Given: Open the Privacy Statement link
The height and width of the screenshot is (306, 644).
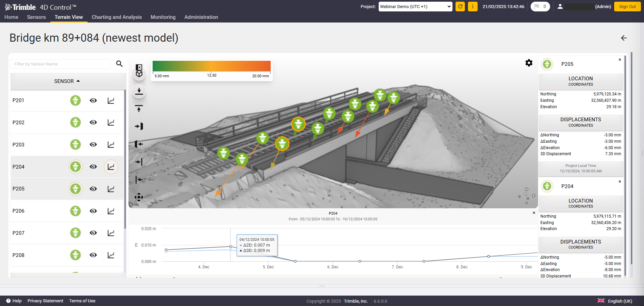Looking at the screenshot, I should [45, 301].
